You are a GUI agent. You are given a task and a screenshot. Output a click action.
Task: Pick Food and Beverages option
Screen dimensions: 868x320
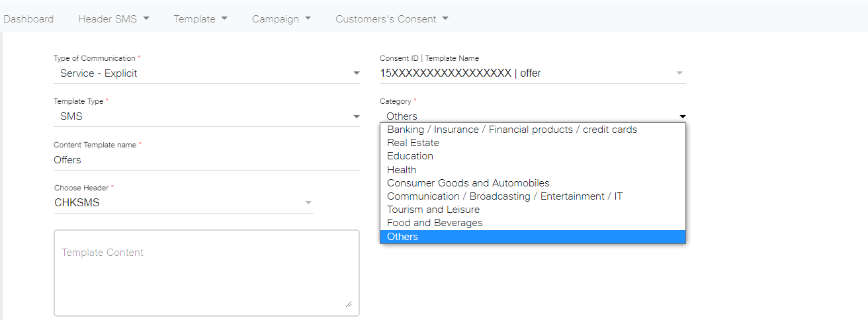(x=533, y=223)
